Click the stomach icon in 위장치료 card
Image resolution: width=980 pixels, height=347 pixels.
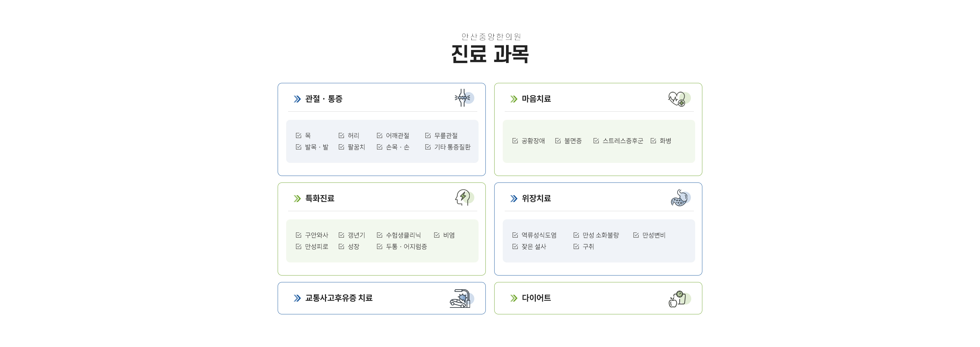pyautogui.click(x=680, y=198)
